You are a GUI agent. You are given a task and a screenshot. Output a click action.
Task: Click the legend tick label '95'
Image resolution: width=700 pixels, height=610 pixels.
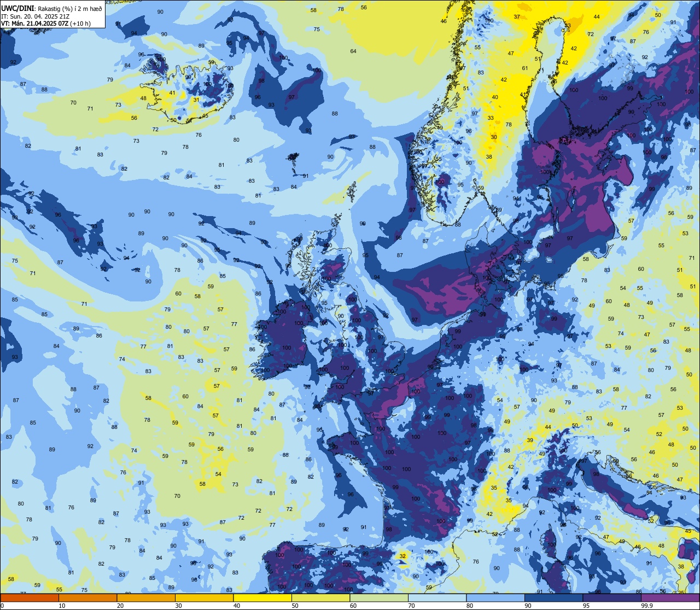tap(586, 606)
